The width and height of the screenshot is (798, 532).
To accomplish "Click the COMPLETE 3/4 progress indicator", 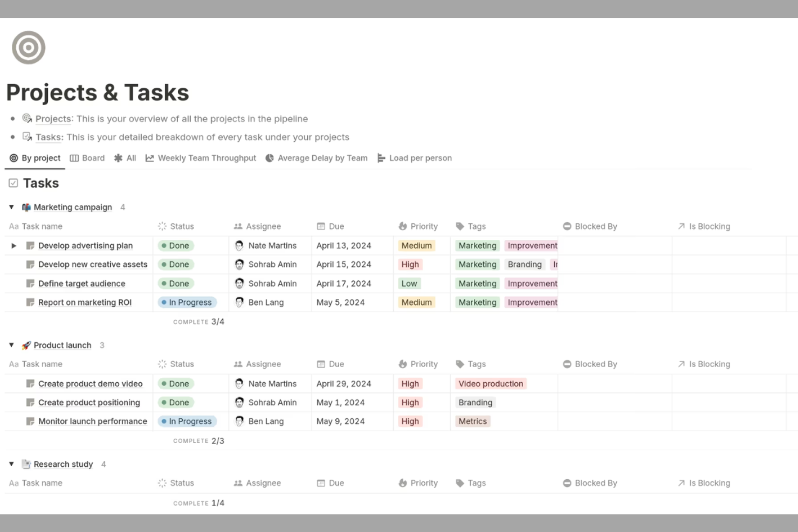I will point(199,321).
